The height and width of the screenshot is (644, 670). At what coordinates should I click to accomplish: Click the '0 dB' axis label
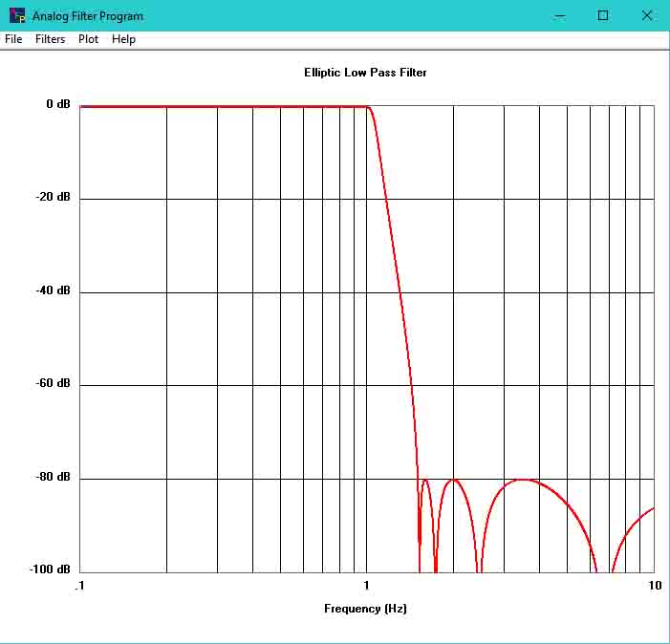click(58, 104)
